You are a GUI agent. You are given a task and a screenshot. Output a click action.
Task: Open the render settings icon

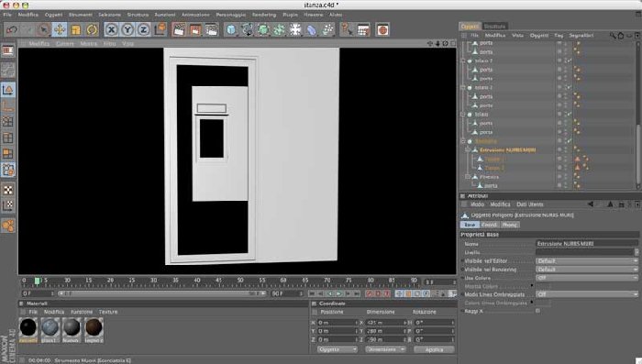click(x=211, y=29)
